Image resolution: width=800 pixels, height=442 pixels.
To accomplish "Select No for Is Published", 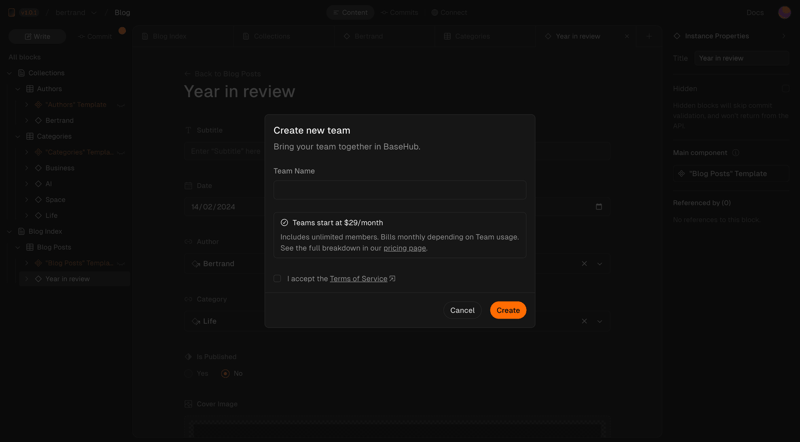I will 225,374.
